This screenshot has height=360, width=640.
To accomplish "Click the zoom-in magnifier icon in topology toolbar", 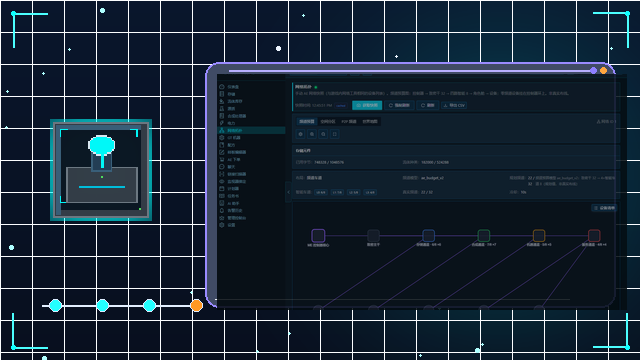I will (x=312, y=134).
